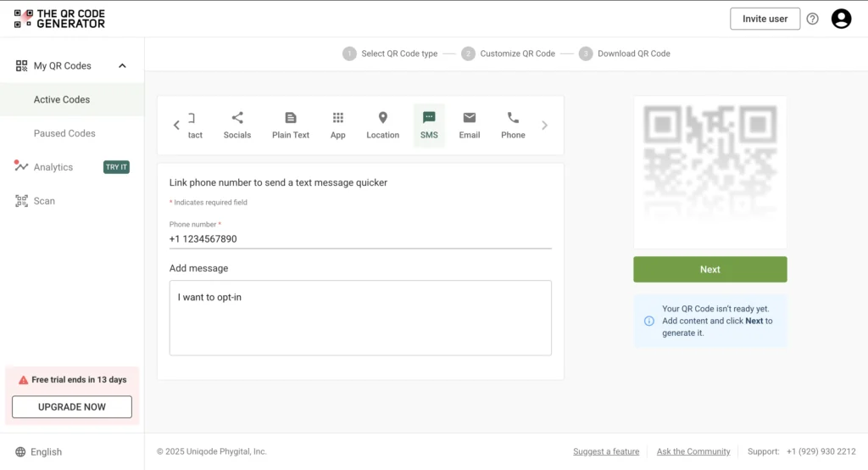Open Paused Codes list

[64, 133]
